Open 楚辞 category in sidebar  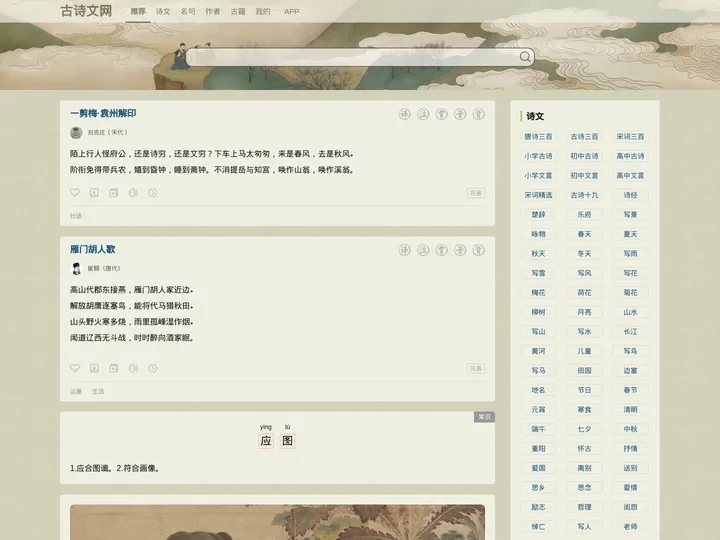point(538,214)
